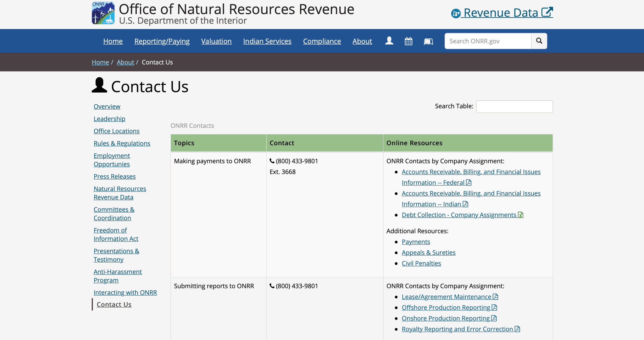Open the Compliance menu item
The width and height of the screenshot is (644, 340).
tap(322, 41)
